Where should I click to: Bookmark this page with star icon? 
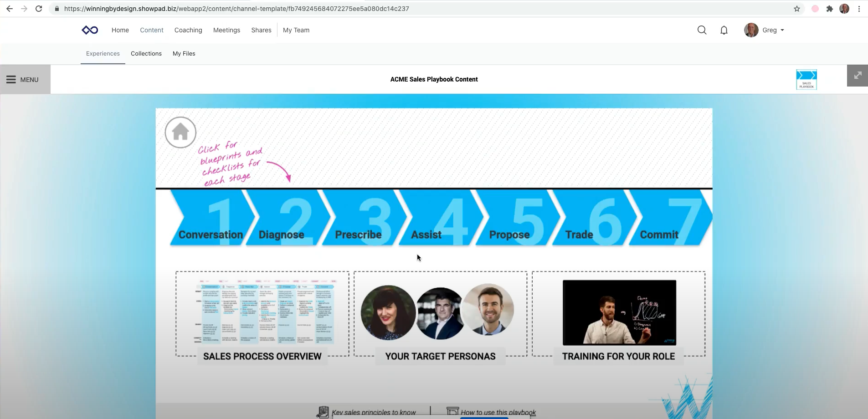pos(796,9)
